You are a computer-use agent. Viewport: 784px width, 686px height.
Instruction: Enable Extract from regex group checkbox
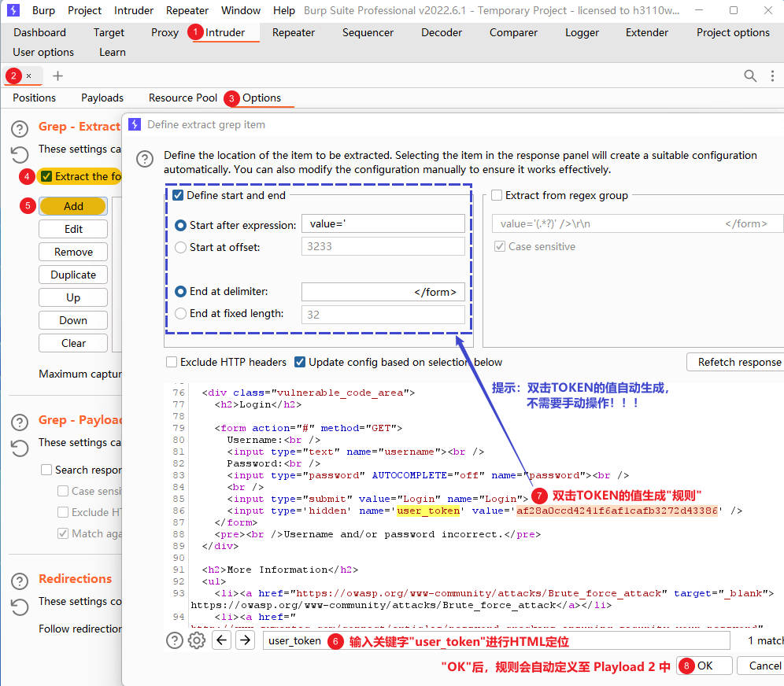497,195
